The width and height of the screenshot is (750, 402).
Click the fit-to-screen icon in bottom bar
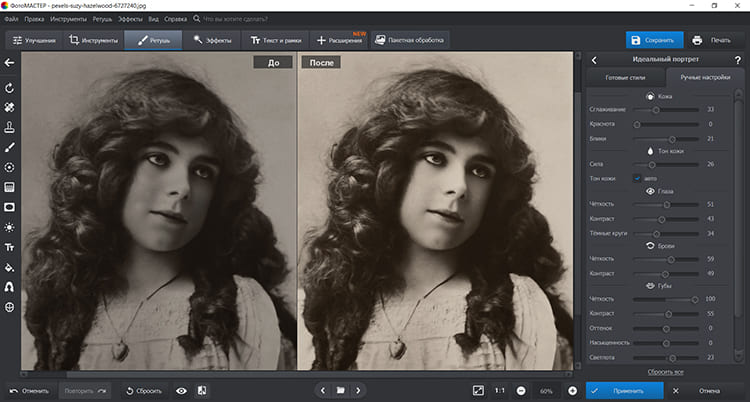[x=478, y=390]
